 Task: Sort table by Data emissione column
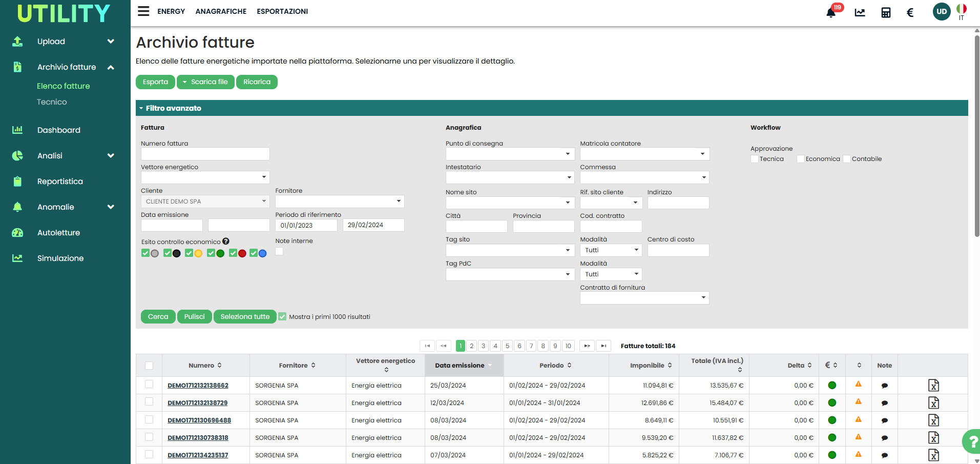point(464,366)
